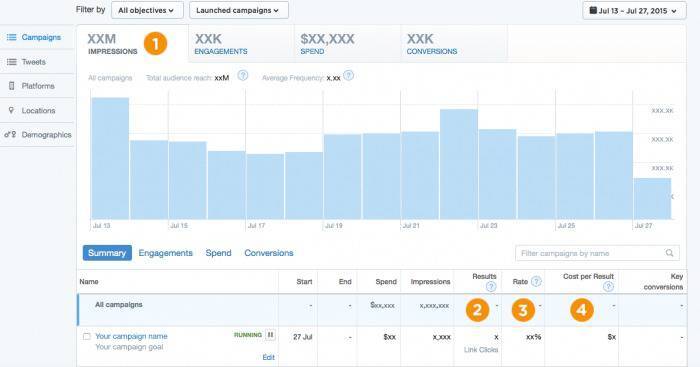Screen dimensions: 700x367
Task: Click the calendar icon in date range
Action: tap(593, 10)
